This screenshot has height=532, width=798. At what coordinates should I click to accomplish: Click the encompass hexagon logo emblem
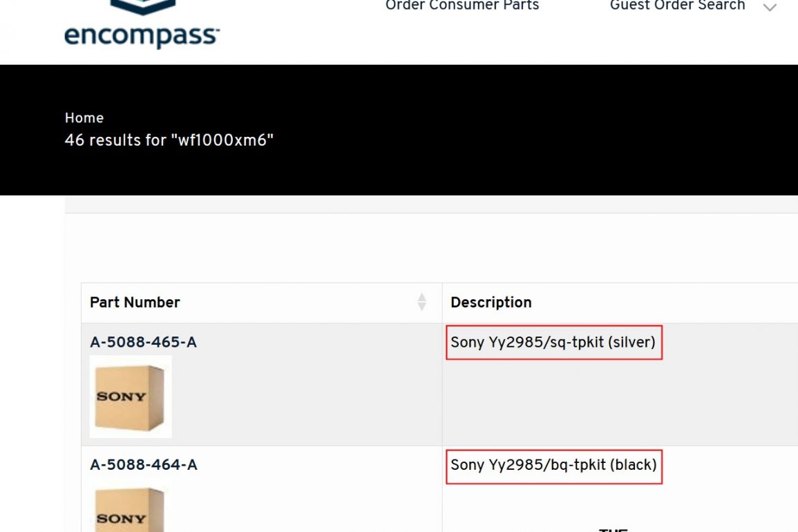(x=142, y=7)
